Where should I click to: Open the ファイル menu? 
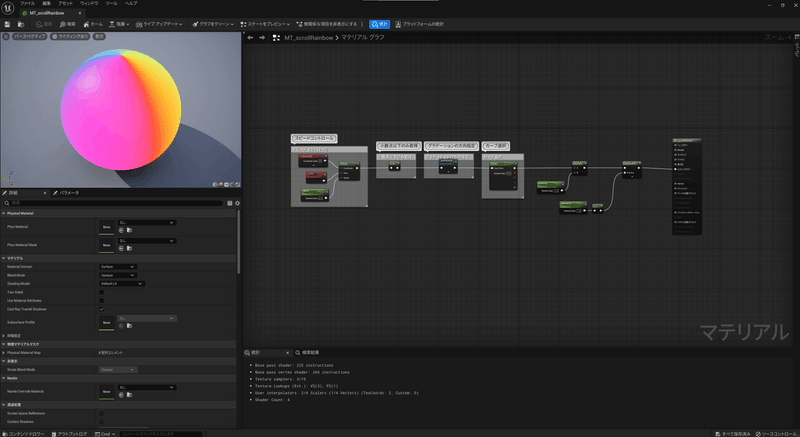click(x=28, y=4)
